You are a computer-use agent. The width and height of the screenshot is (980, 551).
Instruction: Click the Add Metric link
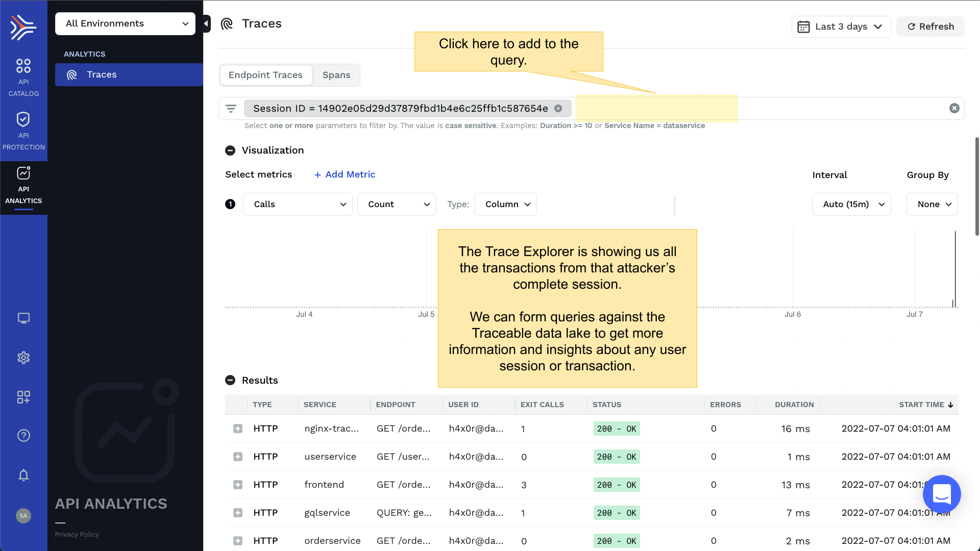[x=345, y=174]
